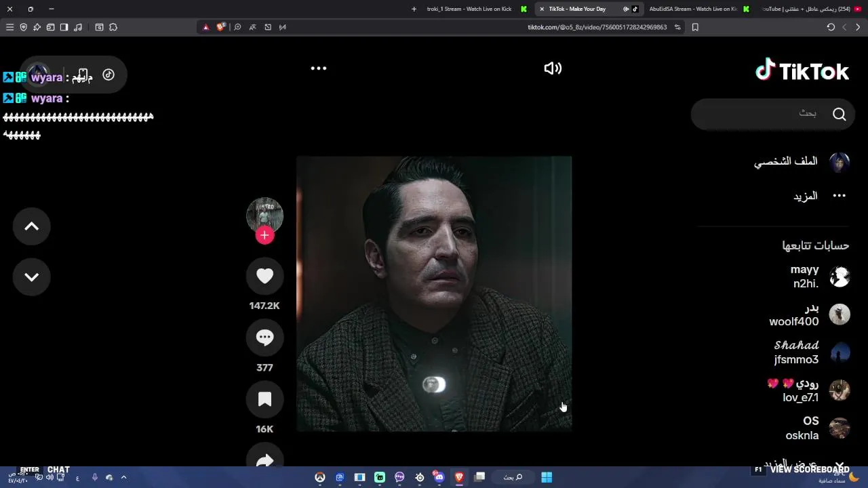Save the video with the bookmark icon
The height and width of the screenshot is (488, 868).
point(264,399)
